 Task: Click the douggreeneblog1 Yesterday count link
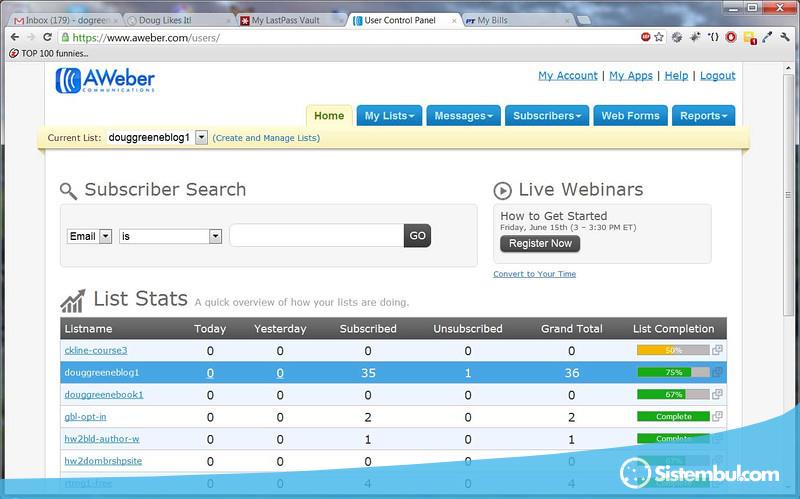click(280, 373)
